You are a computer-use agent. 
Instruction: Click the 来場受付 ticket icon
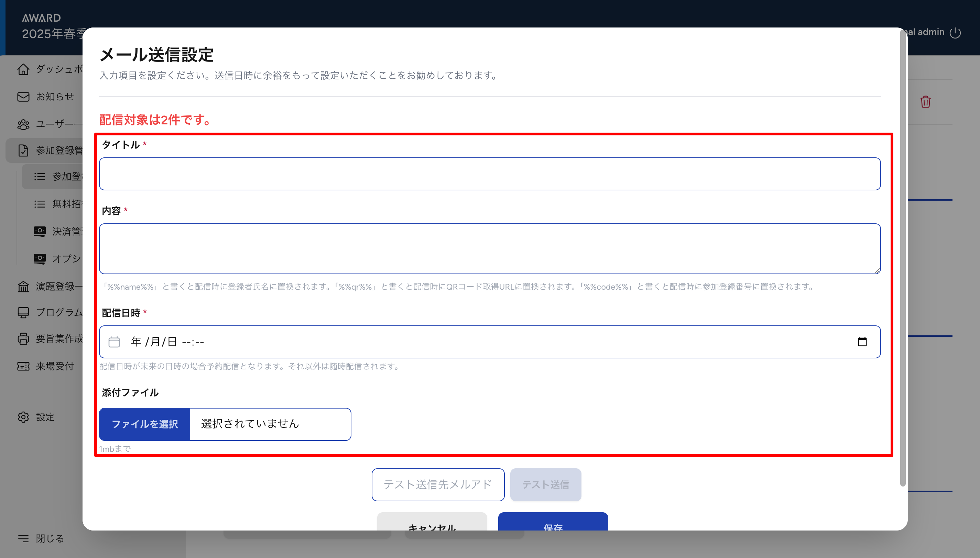(23, 366)
